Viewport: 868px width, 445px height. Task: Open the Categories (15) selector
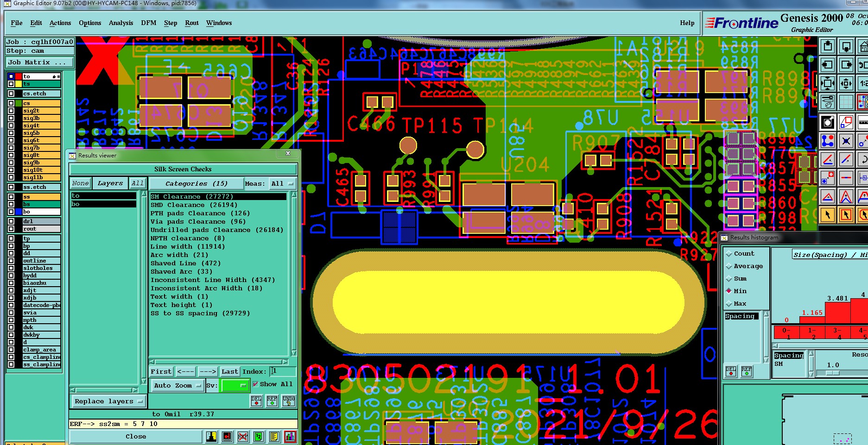point(196,184)
